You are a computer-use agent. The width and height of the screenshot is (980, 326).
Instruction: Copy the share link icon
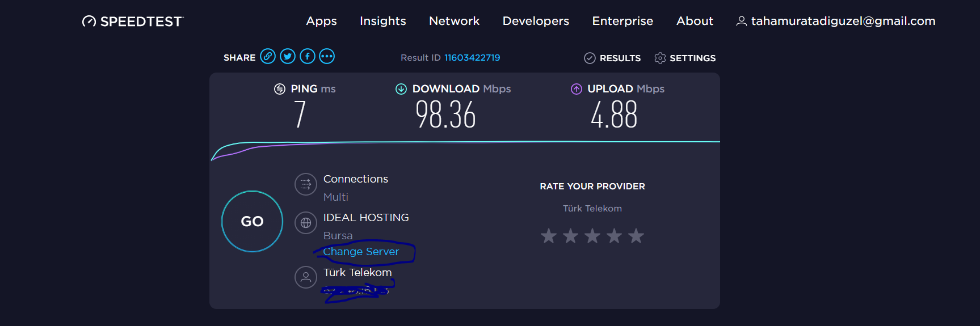tap(268, 57)
